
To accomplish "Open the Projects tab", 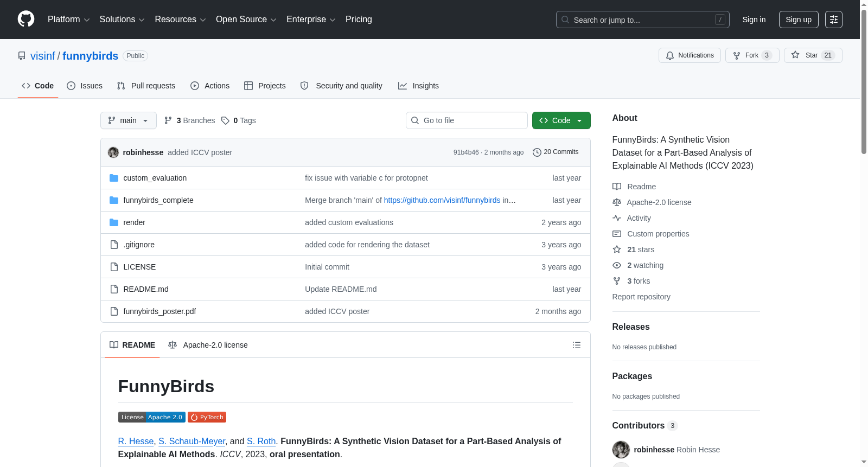I will click(265, 86).
